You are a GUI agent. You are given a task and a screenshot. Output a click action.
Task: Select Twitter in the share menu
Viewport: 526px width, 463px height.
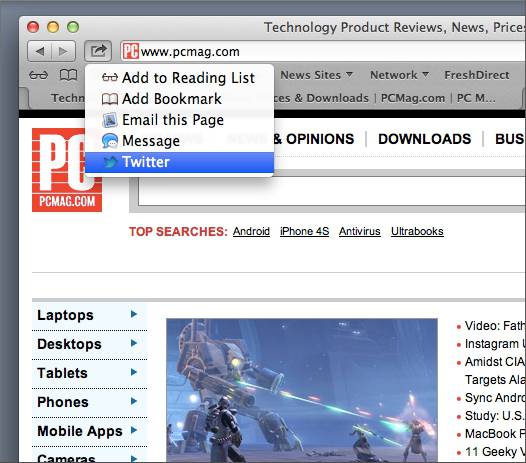point(179,162)
